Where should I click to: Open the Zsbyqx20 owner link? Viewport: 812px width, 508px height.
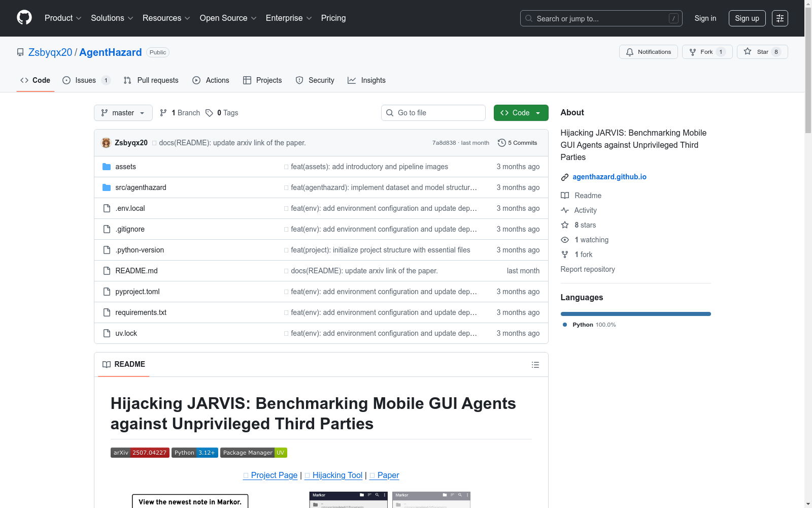pyautogui.click(x=50, y=52)
